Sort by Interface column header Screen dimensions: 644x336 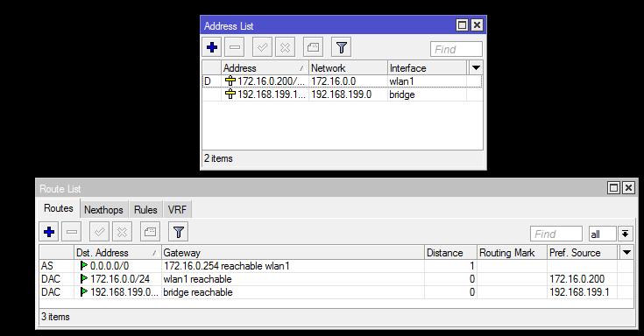click(x=428, y=68)
